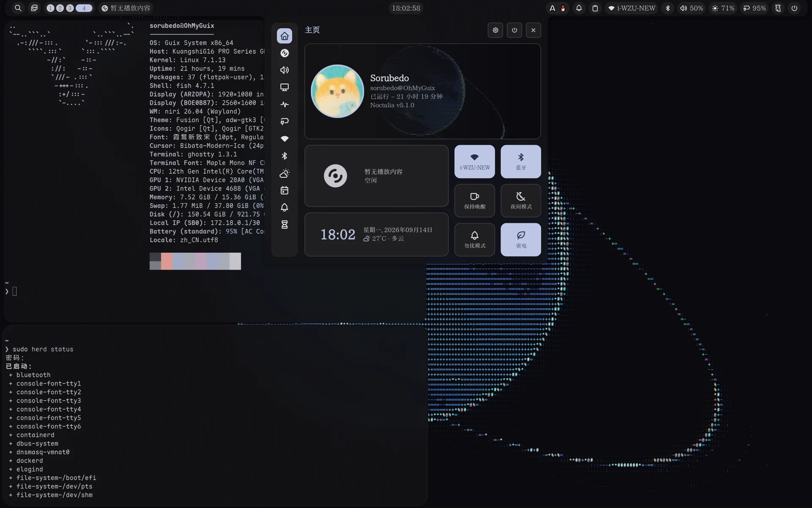
Task: Open panel settings gear
Action: click(495, 30)
